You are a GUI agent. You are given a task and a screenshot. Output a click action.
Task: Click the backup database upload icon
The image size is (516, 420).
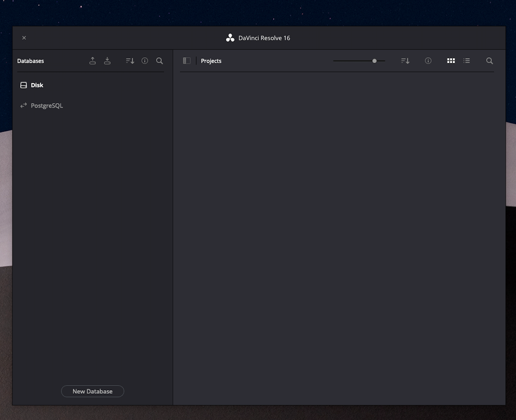click(93, 61)
